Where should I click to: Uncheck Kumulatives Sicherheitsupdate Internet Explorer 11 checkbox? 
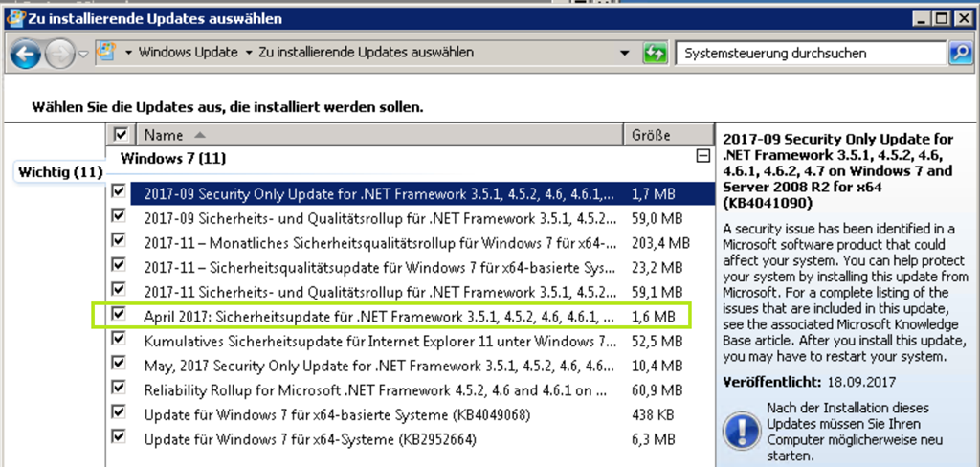point(119,339)
